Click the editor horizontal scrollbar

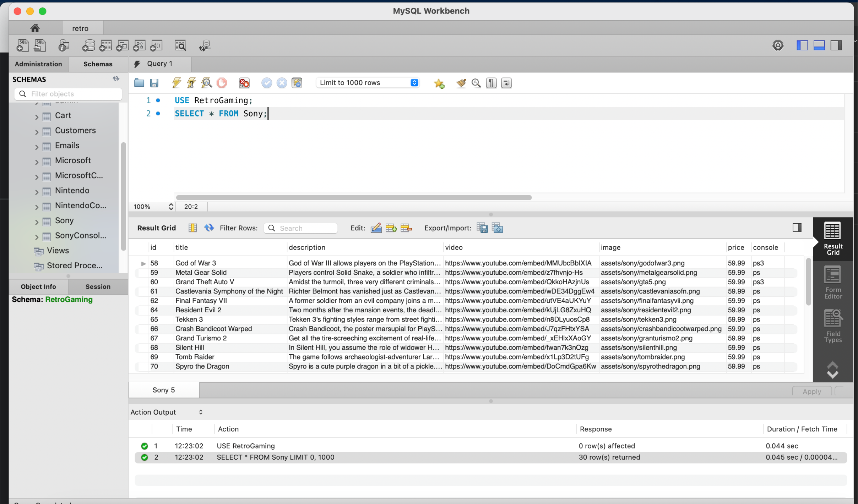click(354, 197)
